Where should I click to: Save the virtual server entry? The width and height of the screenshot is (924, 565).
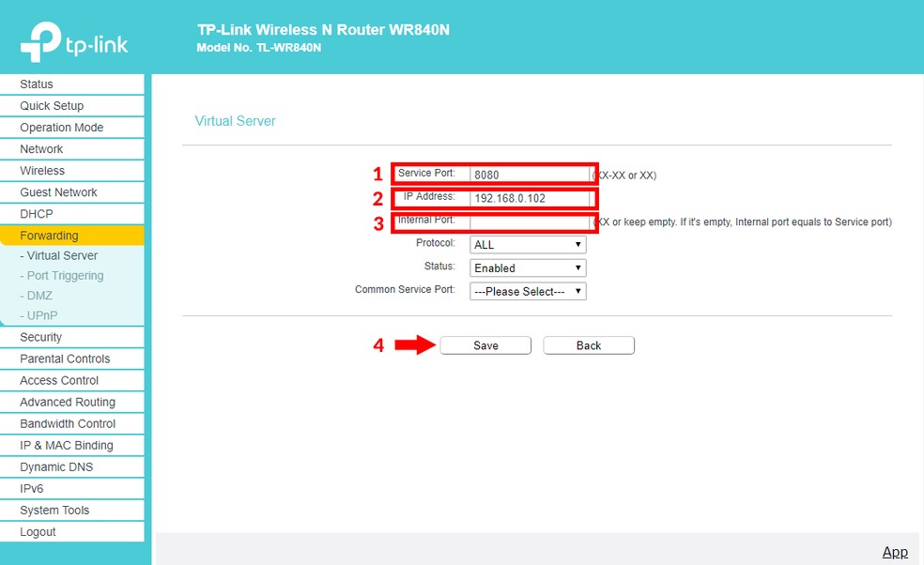485,345
